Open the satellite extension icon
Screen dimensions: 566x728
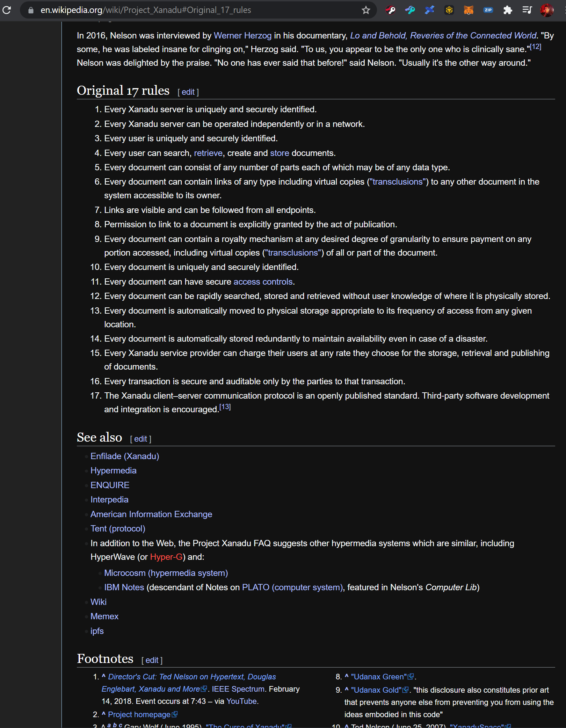pyautogui.click(x=430, y=10)
